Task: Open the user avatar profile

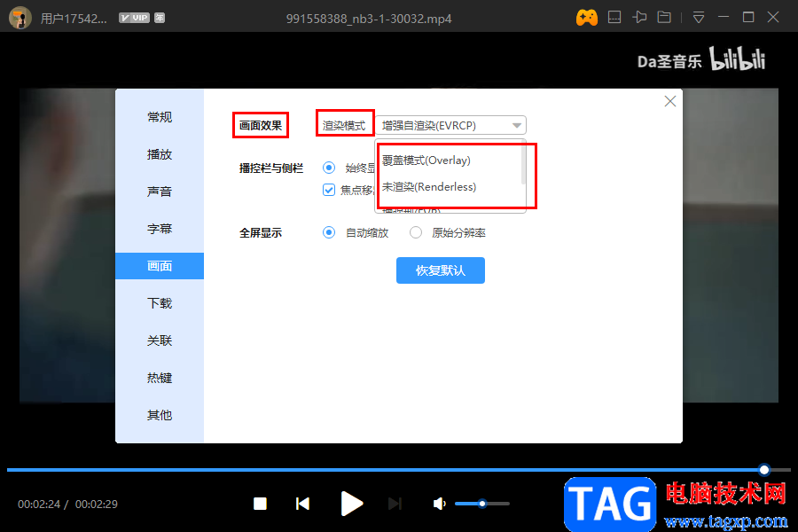Action: pyautogui.click(x=20, y=18)
